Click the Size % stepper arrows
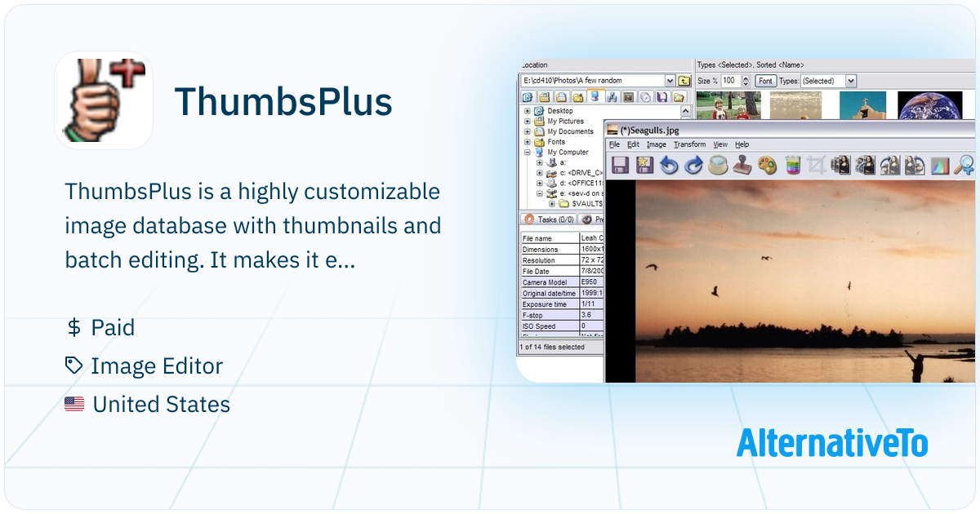980x514 pixels. point(746,81)
